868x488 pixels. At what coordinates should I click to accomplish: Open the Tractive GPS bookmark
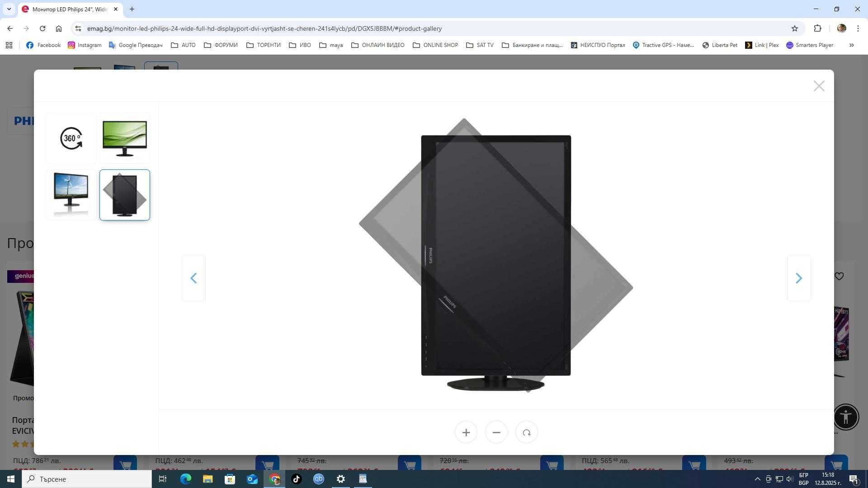[663, 45]
